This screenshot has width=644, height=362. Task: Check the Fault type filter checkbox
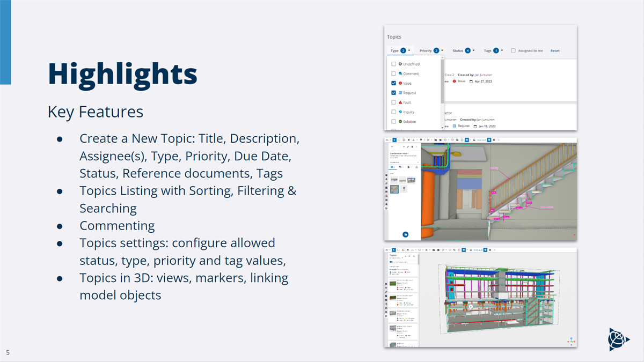coord(393,102)
